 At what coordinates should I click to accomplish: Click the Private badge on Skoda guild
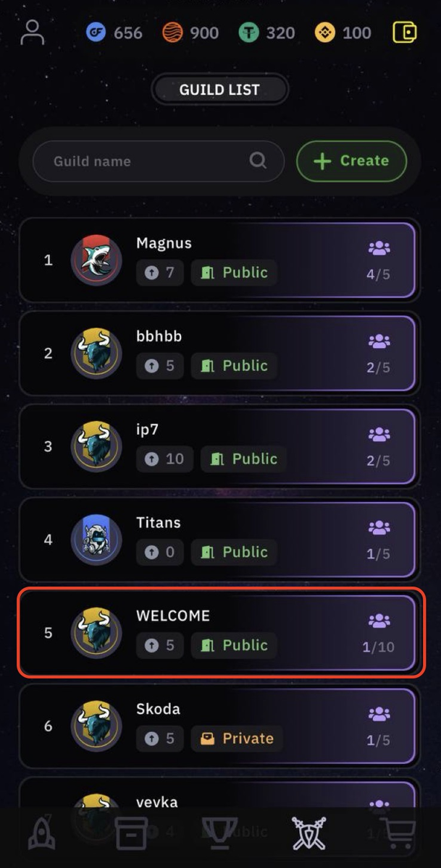(236, 739)
